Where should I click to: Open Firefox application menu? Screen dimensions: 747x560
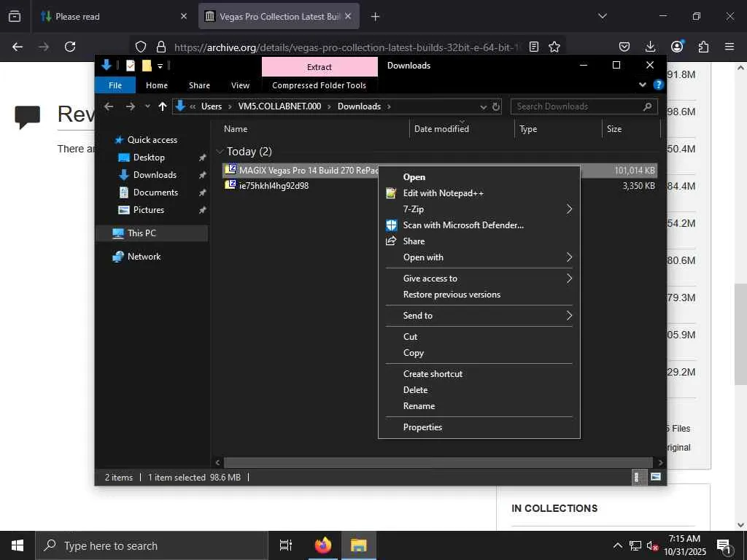729,47
